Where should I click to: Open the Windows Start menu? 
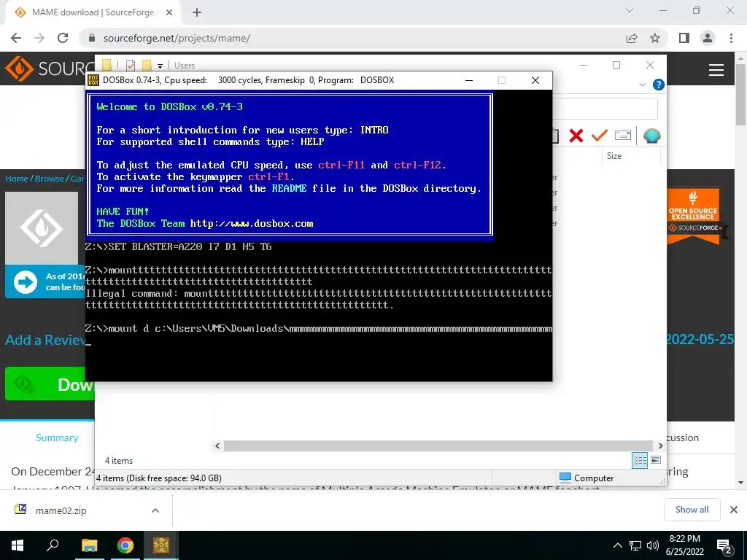click(18, 545)
